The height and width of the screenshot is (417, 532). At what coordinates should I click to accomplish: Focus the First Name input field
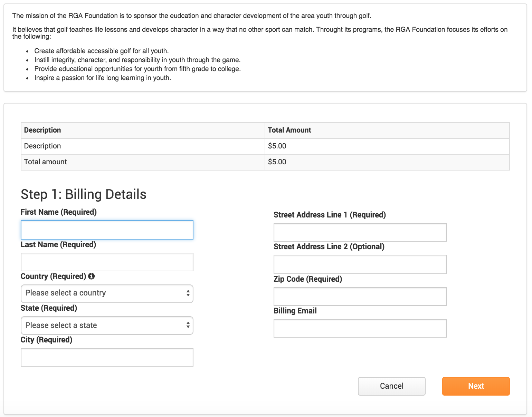[107, 230]
